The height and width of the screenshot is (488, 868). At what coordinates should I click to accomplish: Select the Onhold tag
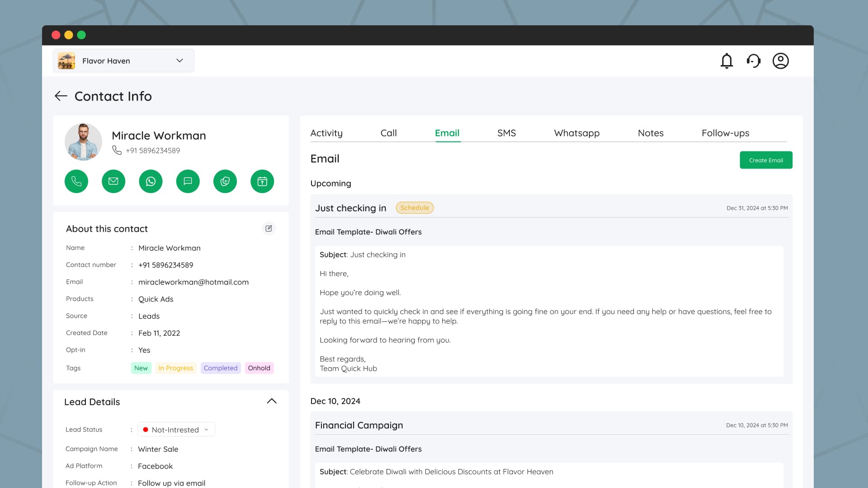click(x=259, y=368)
